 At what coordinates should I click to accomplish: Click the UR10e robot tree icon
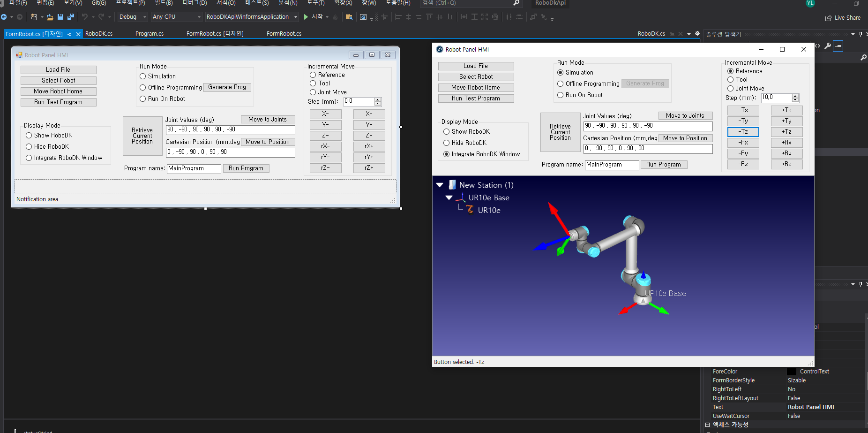click(x=470, y=210)
